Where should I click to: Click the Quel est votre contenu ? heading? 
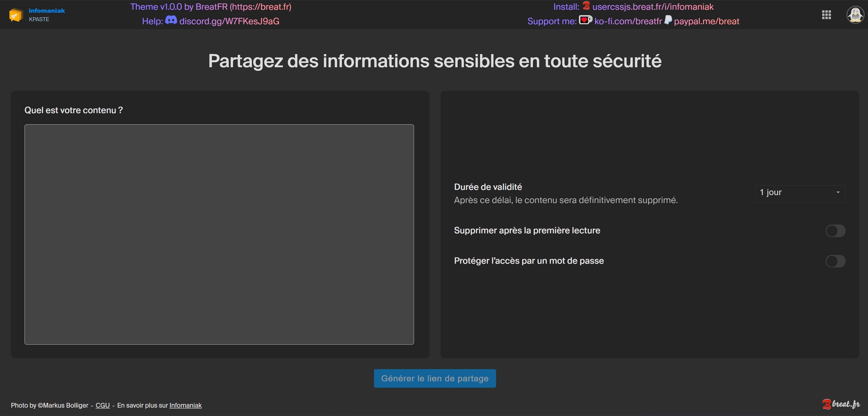[x=73, y=110]
